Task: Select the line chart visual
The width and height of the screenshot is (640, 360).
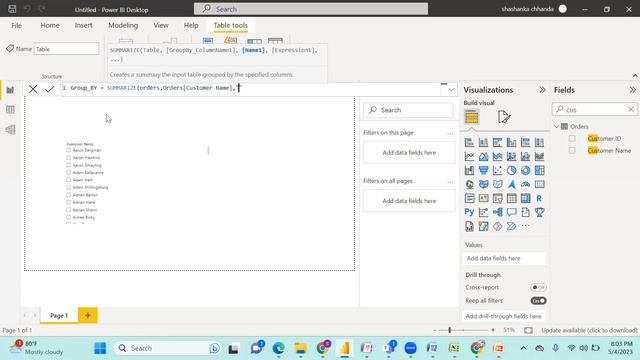Action: (469, 156)
